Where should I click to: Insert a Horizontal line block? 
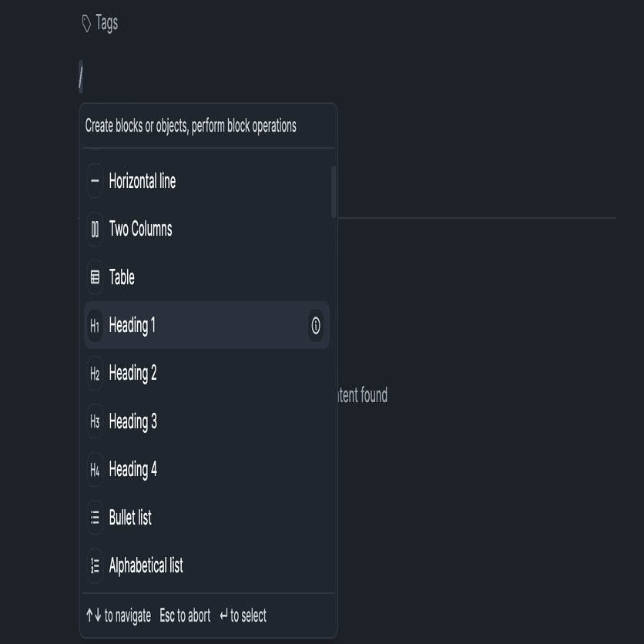(143, 181)
